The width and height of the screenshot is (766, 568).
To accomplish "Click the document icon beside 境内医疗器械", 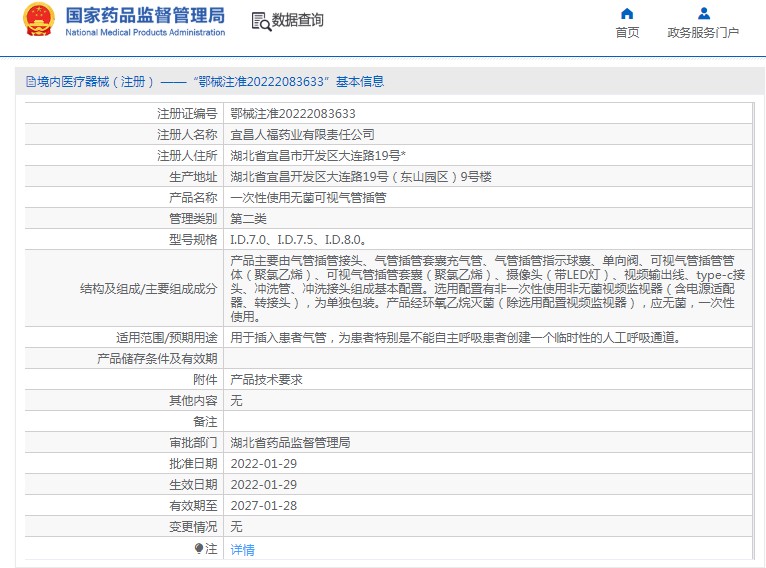I will 31,82.
